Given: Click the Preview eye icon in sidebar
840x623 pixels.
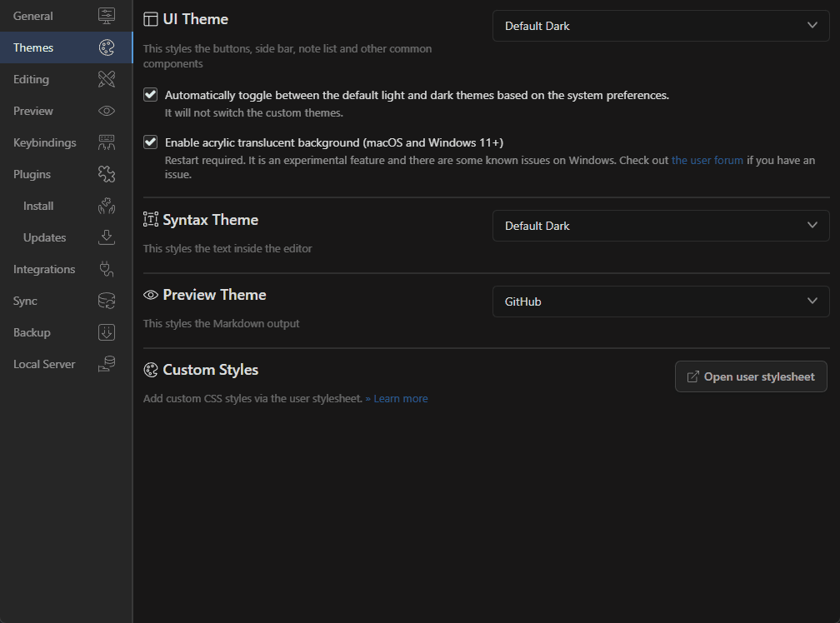Looking at the screenshot, I should point(107,111).
